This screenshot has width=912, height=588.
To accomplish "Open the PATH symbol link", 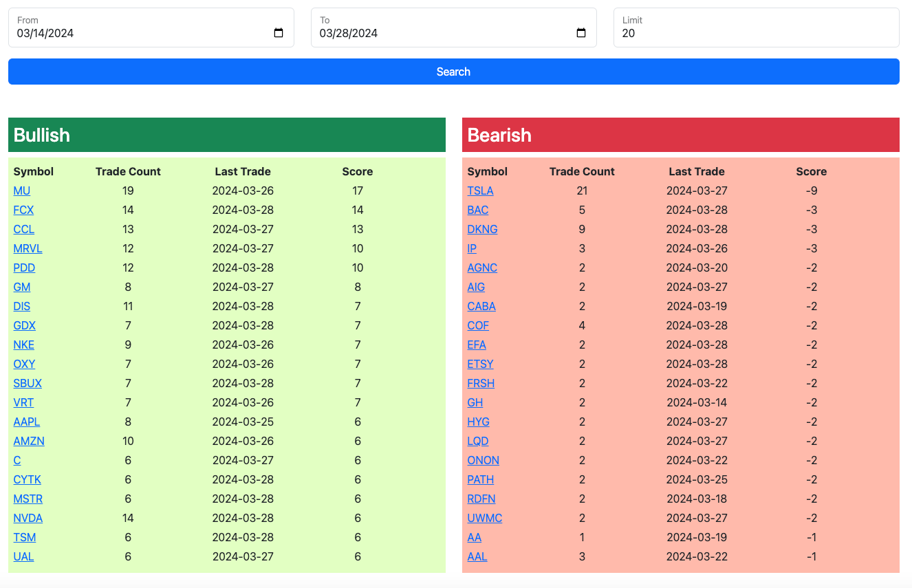I will (x=481, y=479).
